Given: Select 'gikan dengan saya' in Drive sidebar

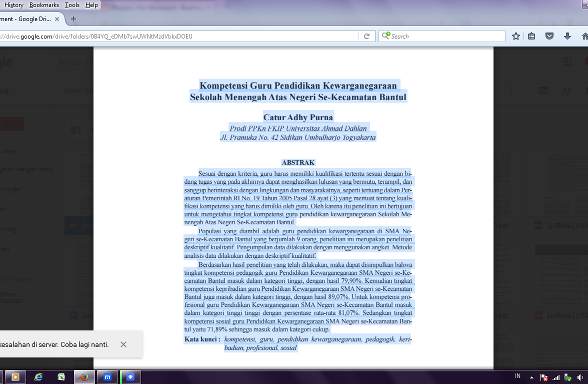Looking at the screenshot, I should tap(26, 169).
